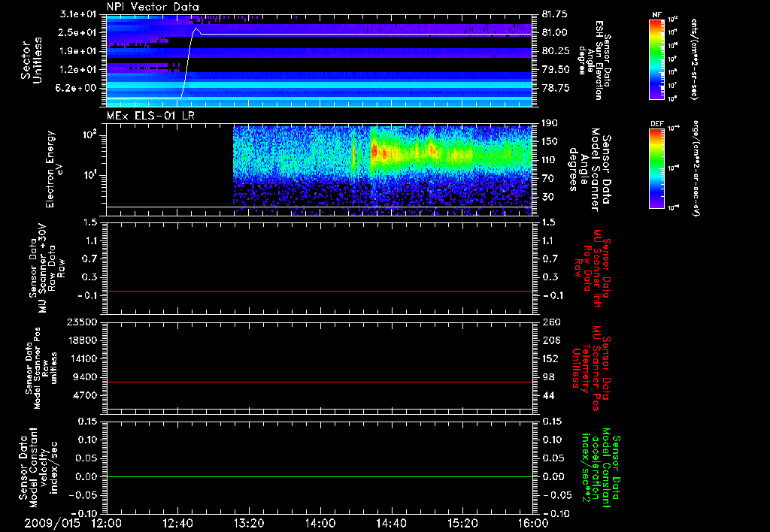Click the 81.75 elevation angle tick label
The height and width of the screenshot is (532, 770).
pos(554,14)
